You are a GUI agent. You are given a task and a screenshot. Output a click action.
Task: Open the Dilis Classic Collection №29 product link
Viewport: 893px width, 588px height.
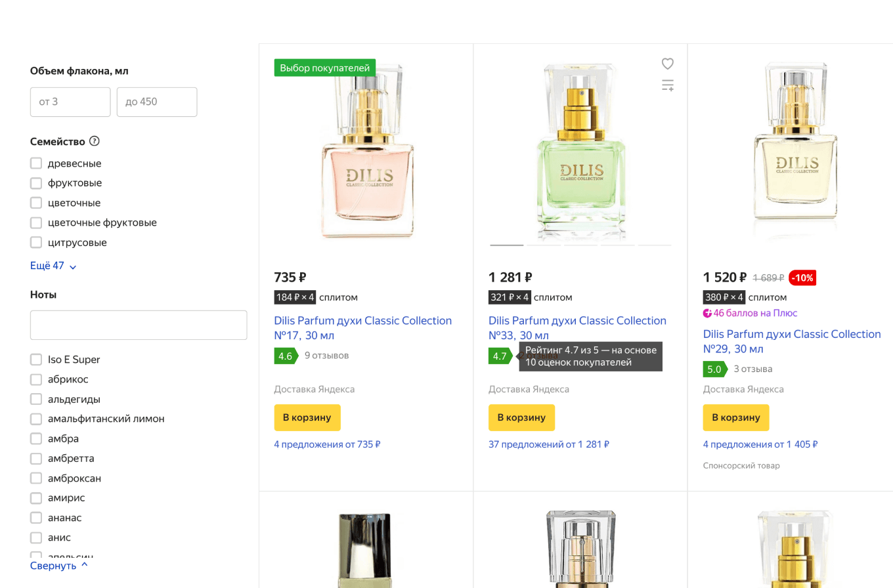tap(791, 341)
